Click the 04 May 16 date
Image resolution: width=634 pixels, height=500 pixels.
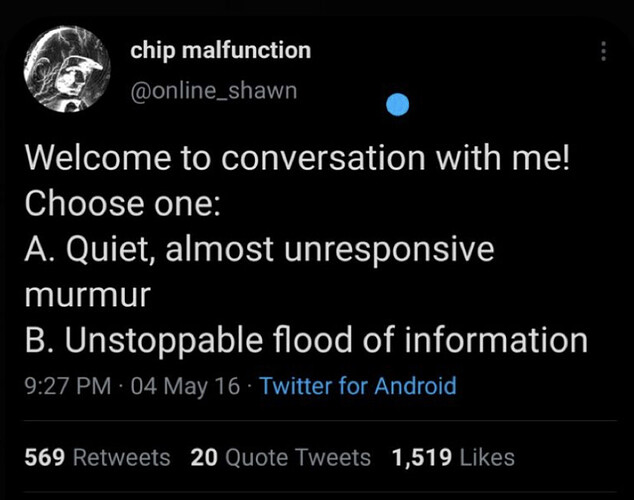pos(185,386)
